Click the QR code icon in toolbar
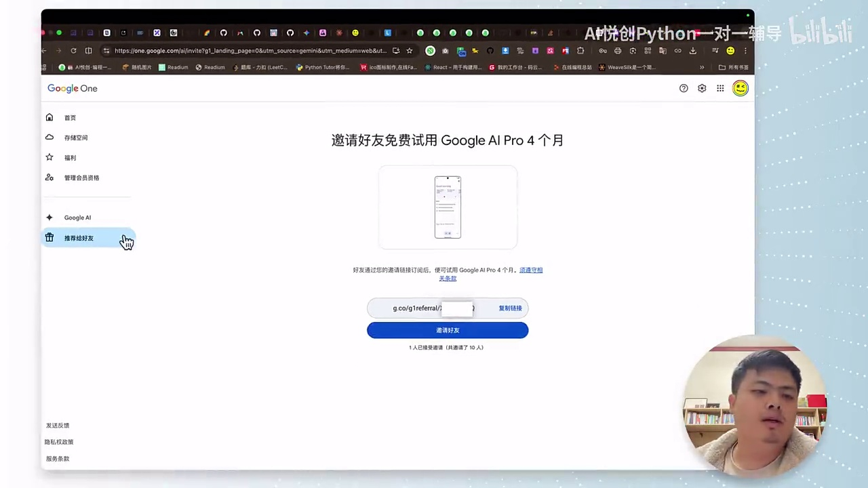This screenshot has width=868, height=488. (648, 51)
